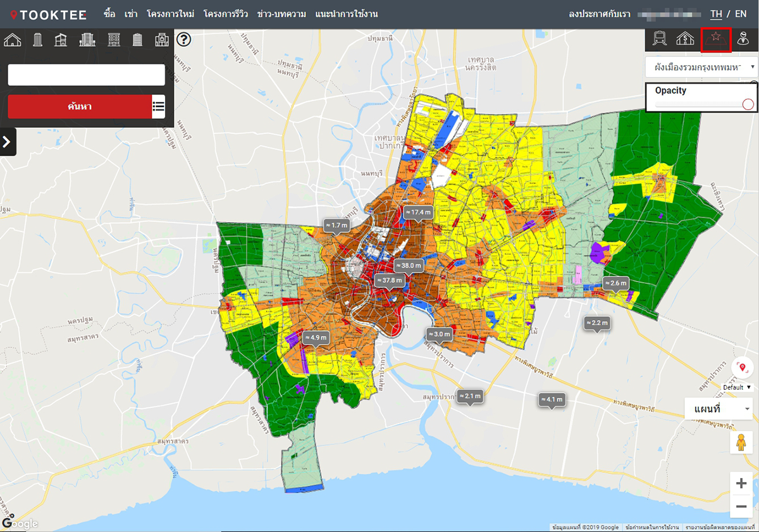
Task: Click the Street View pegman icon
Action: [x=741, y=443]
